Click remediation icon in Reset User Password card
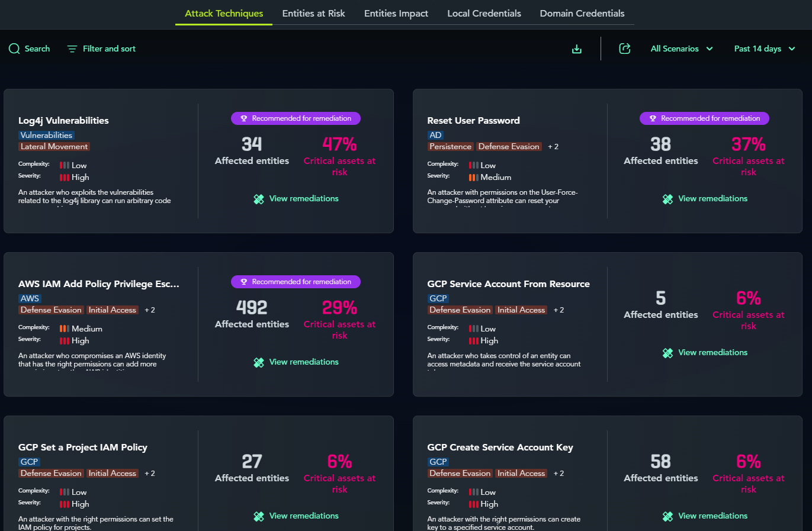The width and height of the screenshot is (812, 531). click(x=667, y=199)
